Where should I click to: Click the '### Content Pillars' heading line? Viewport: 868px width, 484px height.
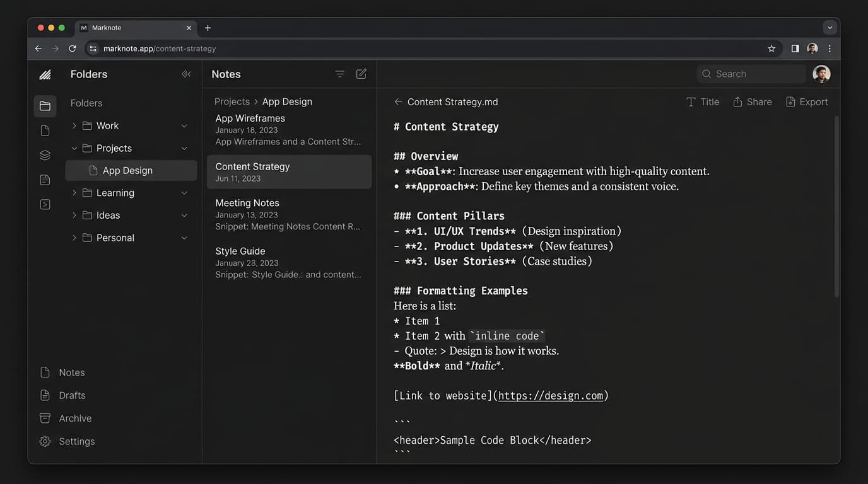[x=449, y=216]
